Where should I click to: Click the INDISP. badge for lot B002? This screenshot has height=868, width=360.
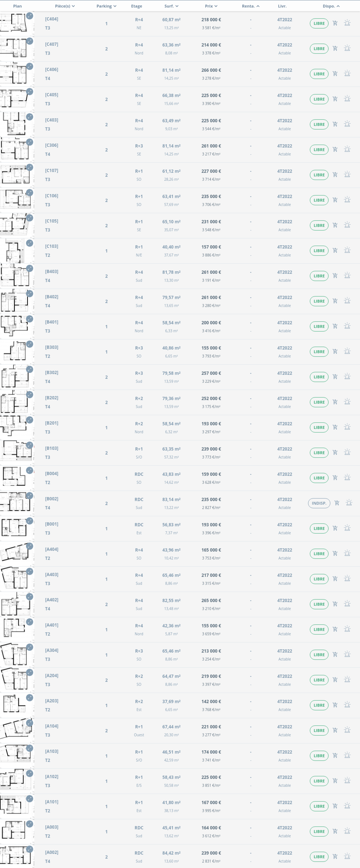(319, 503)
